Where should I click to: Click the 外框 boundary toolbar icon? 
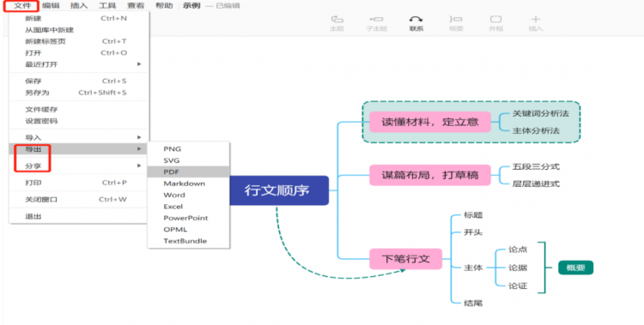click(495, 19)
